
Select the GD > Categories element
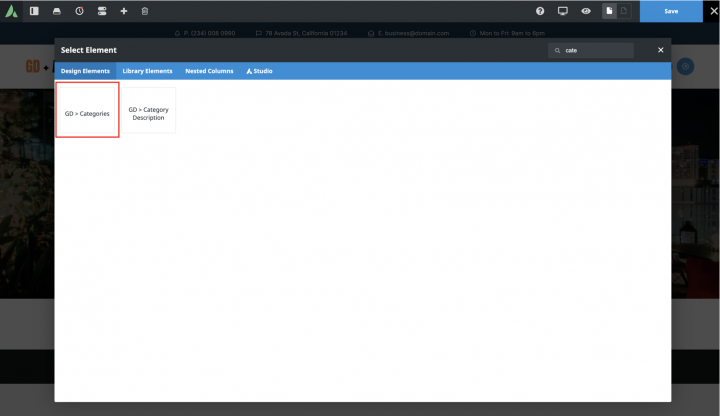pos(87,110)
